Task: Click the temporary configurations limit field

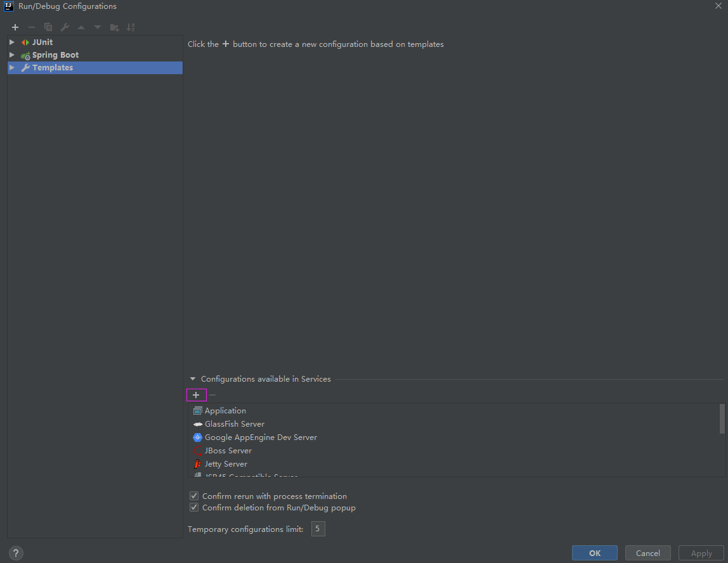Action: pyautogui.click(x=318, y=529)
